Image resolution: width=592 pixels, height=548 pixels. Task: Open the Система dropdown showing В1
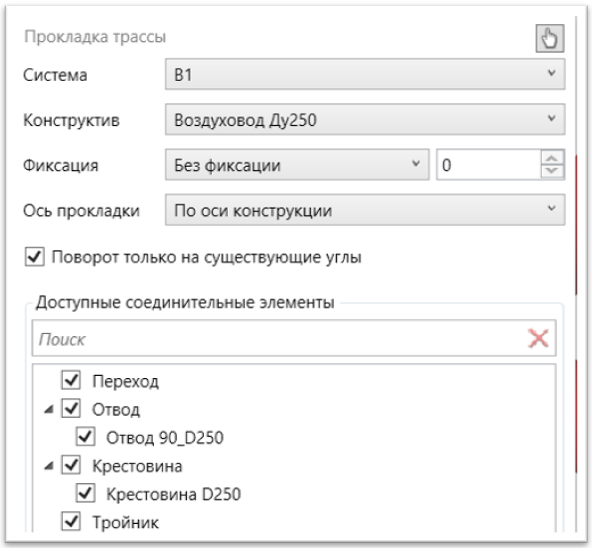365,74
